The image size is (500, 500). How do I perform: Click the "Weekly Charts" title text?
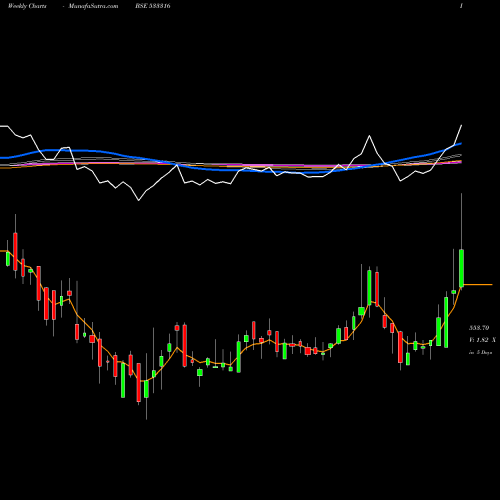point(27,6)
